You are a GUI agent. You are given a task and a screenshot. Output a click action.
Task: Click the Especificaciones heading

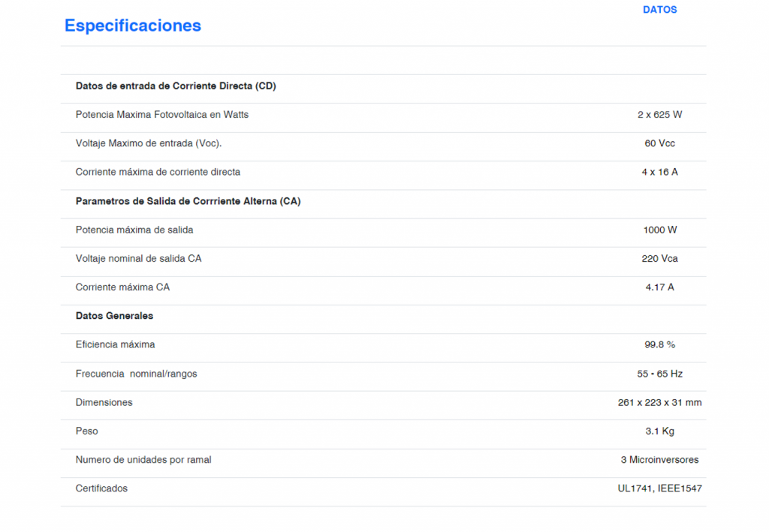click(x=133, y=26)
